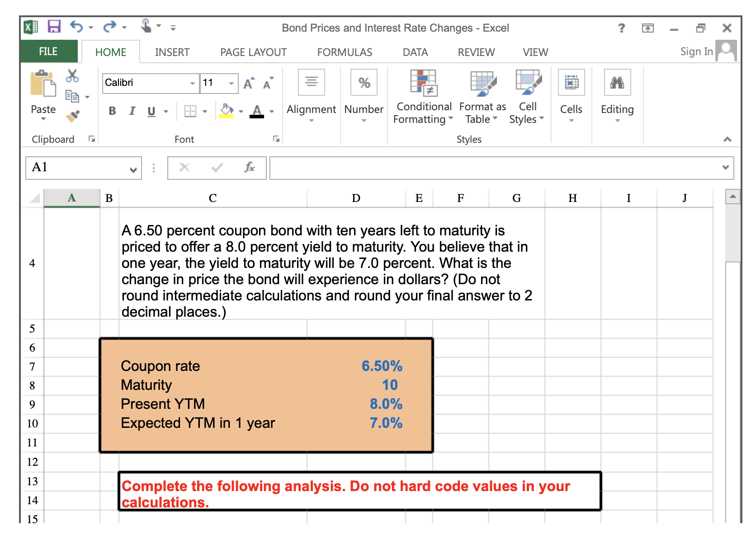
Task: Select cell D7 containing 6.50%
Action: click(x=356, y=366)
